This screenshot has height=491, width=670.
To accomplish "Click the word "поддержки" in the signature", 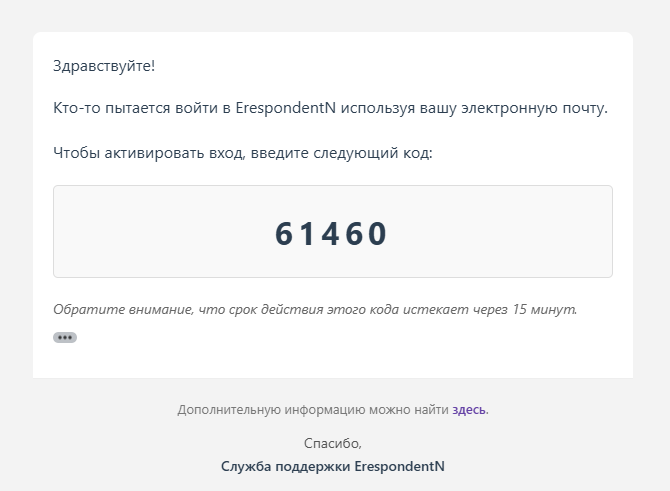I will [310, 466].
